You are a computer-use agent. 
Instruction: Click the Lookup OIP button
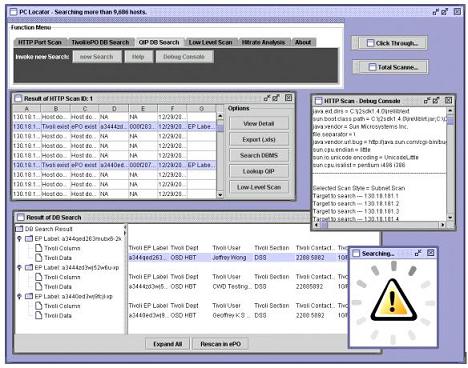click(259, 171)
